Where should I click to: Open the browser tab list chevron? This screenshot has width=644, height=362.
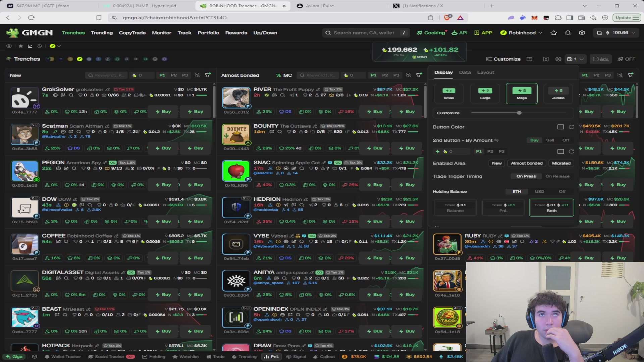point(585,6)
